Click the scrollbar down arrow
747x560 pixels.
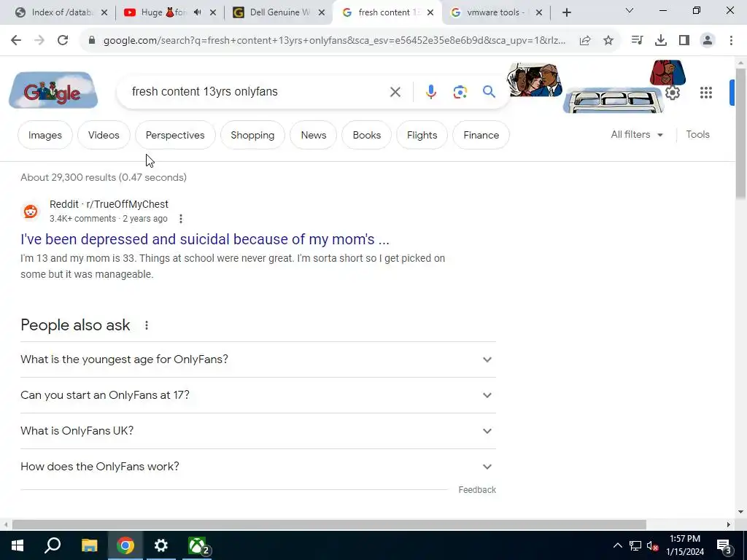click(x=740, y=512)
